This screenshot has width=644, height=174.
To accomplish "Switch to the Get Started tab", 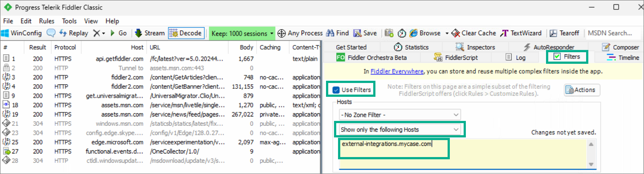I will 351,47.
